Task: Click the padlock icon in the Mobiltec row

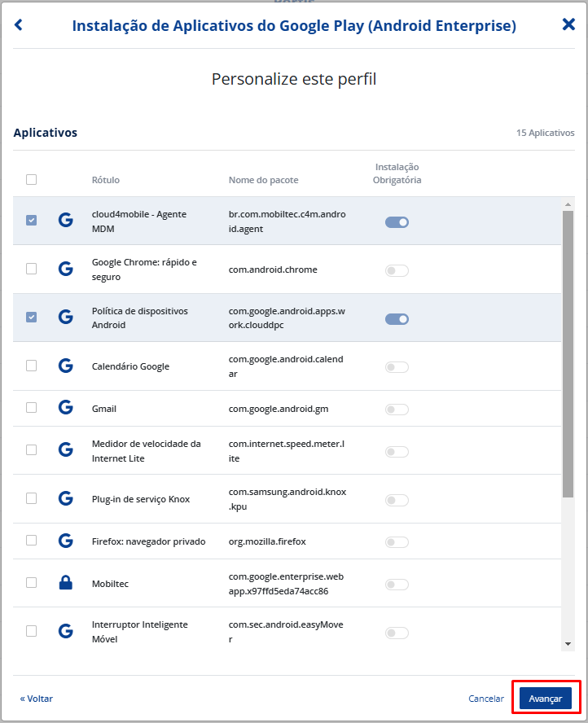Action: [x=65, y=583]
